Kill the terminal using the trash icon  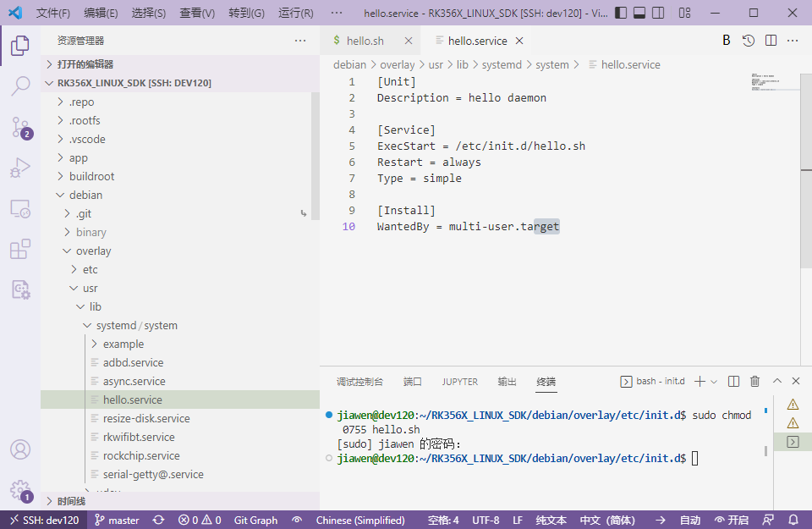(754, 381)
